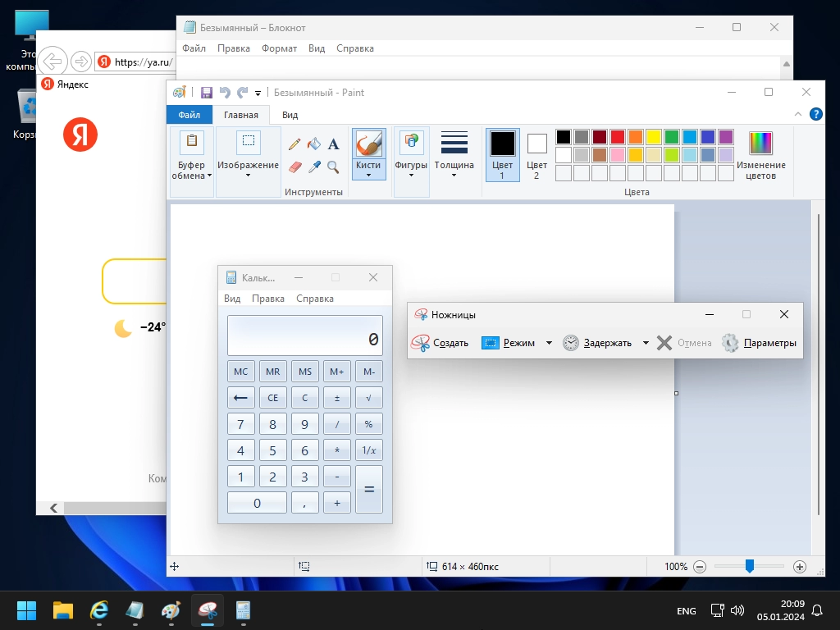Viewport: 840px width, 630px height.
Task: Activate Color 2 background selector
Action: pos(536,154)
